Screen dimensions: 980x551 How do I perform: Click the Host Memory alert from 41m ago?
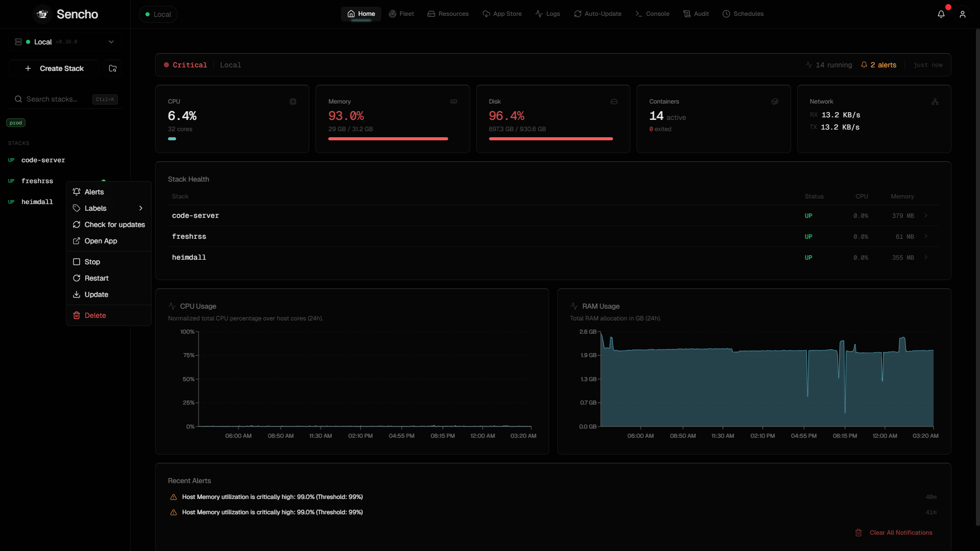(x=273, y=512)
